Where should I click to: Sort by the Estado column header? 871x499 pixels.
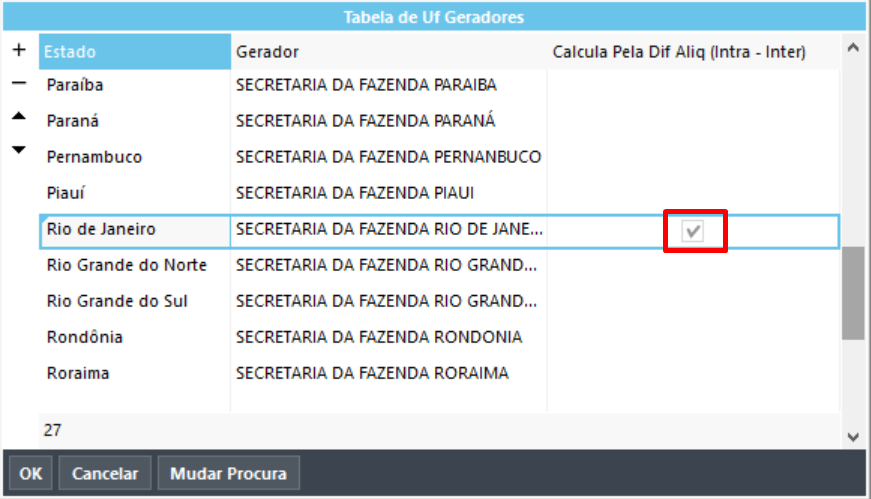tap(134, 51)
